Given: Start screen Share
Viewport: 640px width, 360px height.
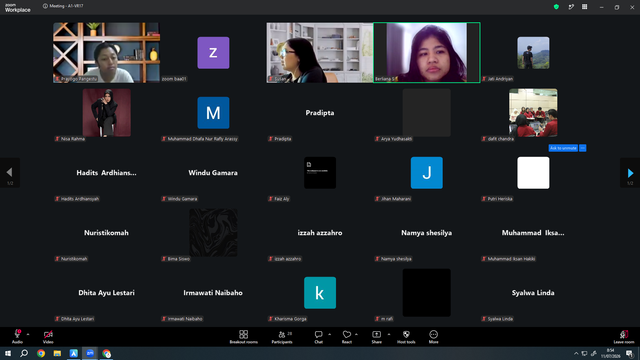Looking at the screenshot, I should click(376, 337).
